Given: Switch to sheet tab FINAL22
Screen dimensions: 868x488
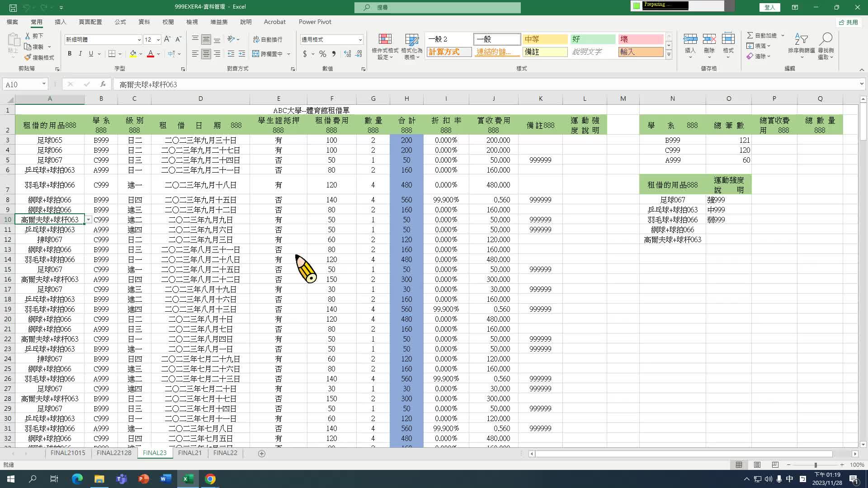Looking at the screenshot, I should pos(225,453).
